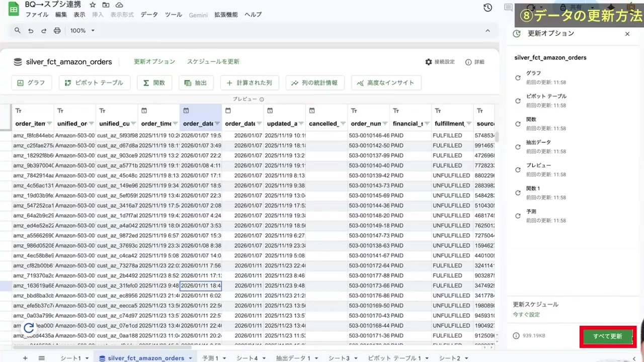Open filter dropdown on unified_or column
The width and height of the screenshot is (644, 362).
click(x=91, y=124)
